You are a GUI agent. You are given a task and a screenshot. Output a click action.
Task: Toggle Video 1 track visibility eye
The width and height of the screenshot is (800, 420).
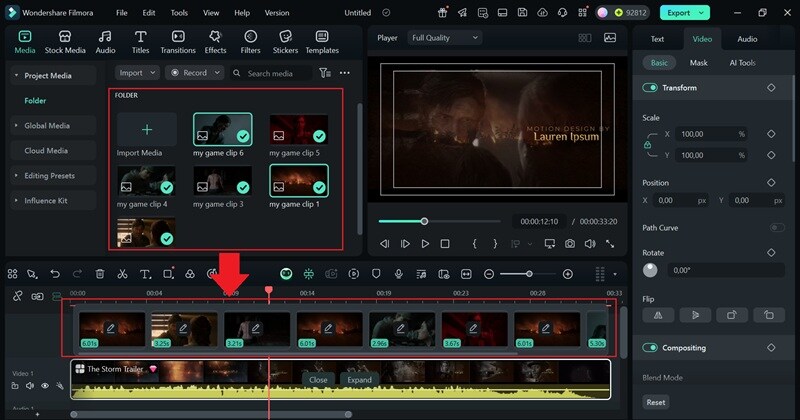pyautogui.click(x=45, y=386)
